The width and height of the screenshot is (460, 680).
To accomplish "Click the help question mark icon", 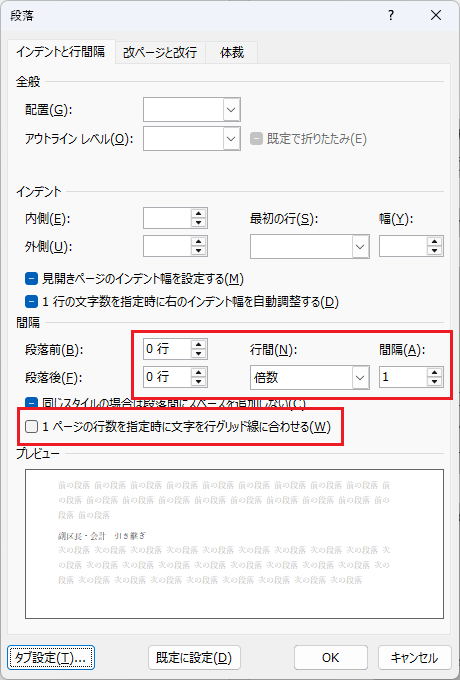I will point(391,16).
